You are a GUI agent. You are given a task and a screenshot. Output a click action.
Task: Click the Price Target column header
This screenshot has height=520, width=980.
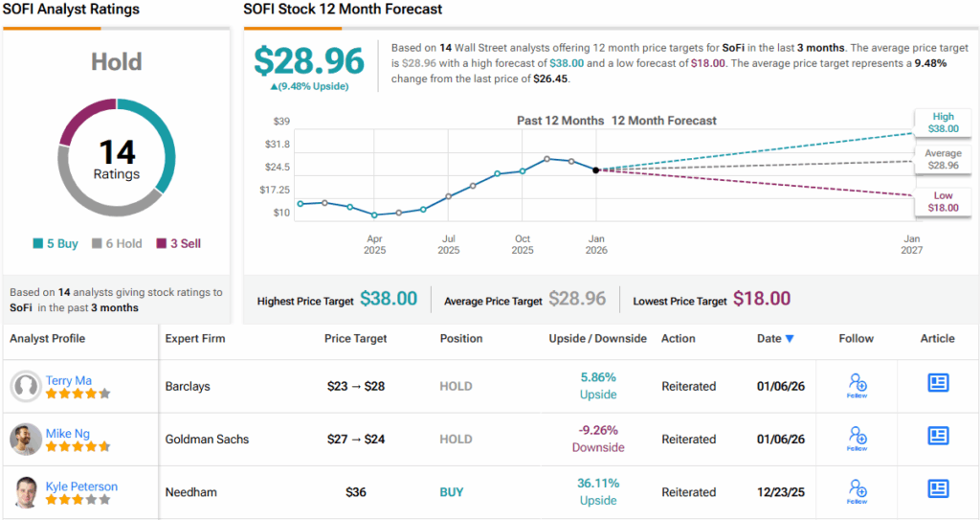coord(356,338)
